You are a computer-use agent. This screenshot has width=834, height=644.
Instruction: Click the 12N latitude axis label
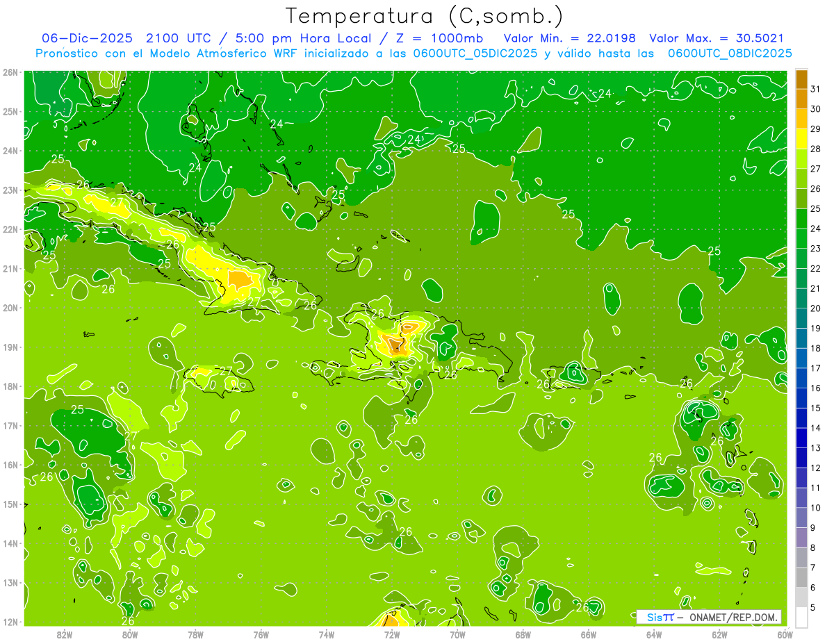pos(10,622)
